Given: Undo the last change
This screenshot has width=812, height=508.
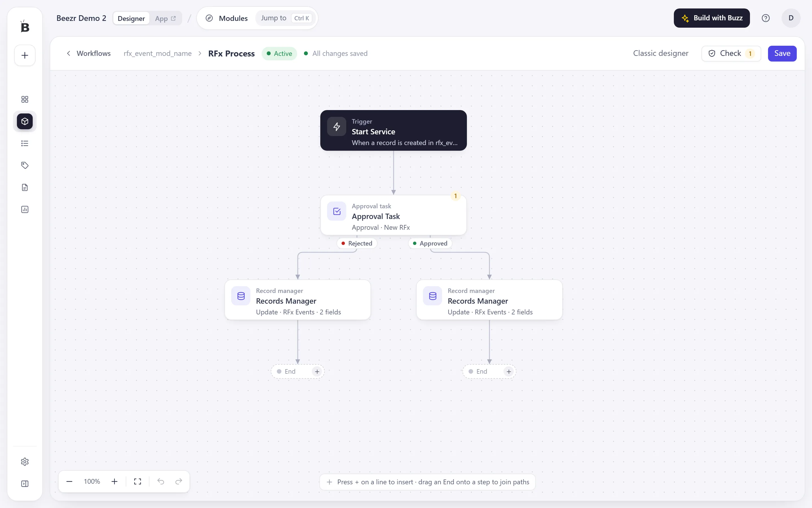Looking at the screenshot, I should 161,481.
